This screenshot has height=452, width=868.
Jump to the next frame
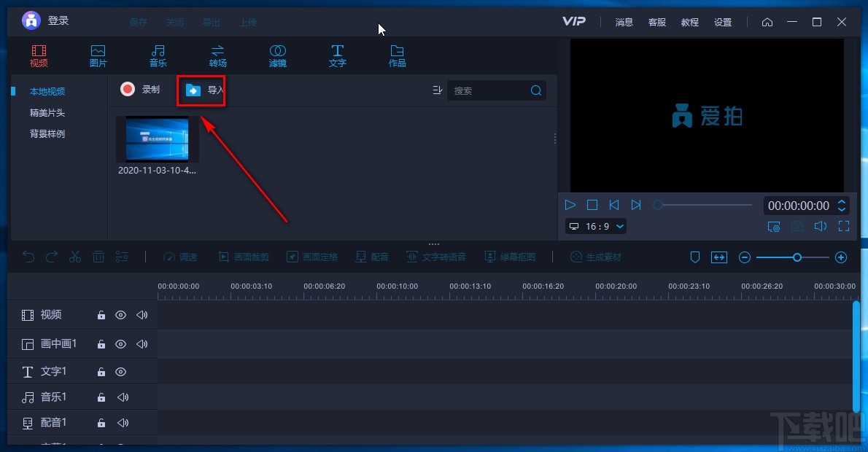click(636, 205)
